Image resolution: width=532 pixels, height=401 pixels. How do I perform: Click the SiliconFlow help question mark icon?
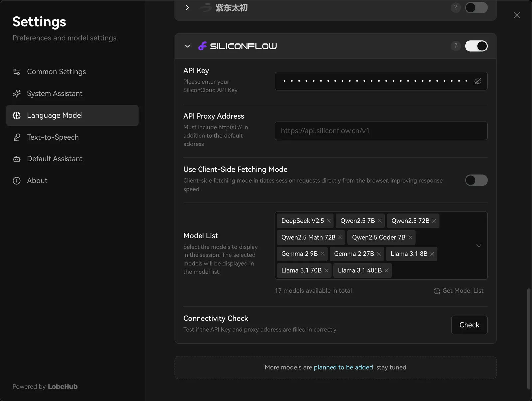coord(456,46)
